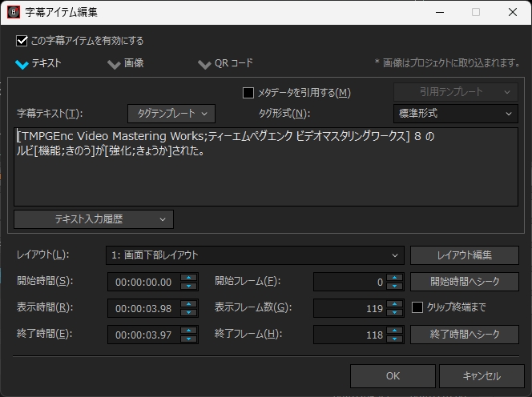Open the レイアウト 画面下部レイアウト combo box

coord(255,255)
